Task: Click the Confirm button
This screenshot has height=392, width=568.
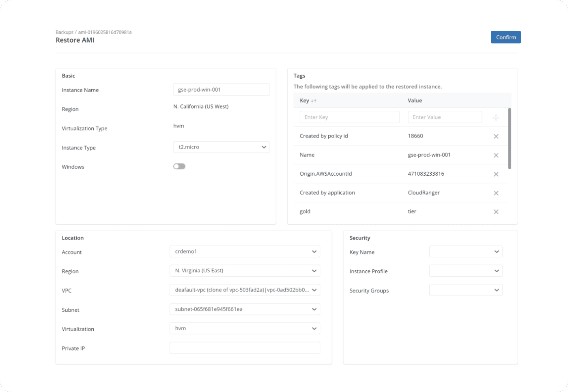Action: pyautogui.click(x=506, y=37)
